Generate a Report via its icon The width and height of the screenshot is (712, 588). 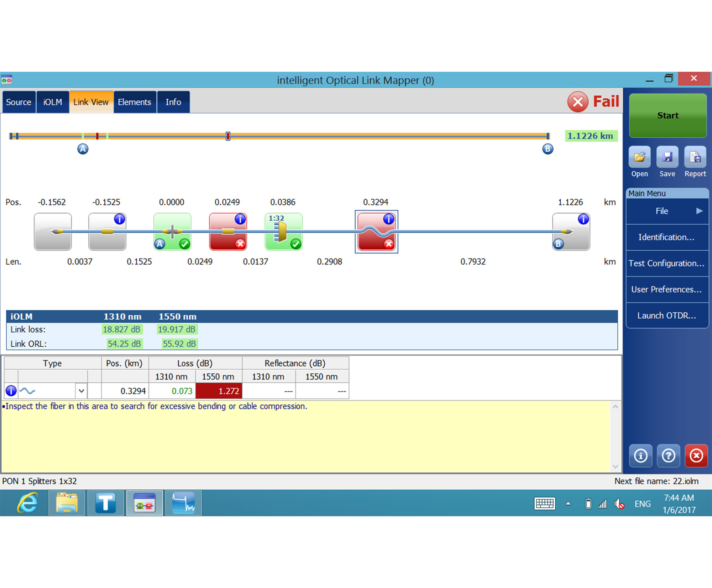[695, 157]
